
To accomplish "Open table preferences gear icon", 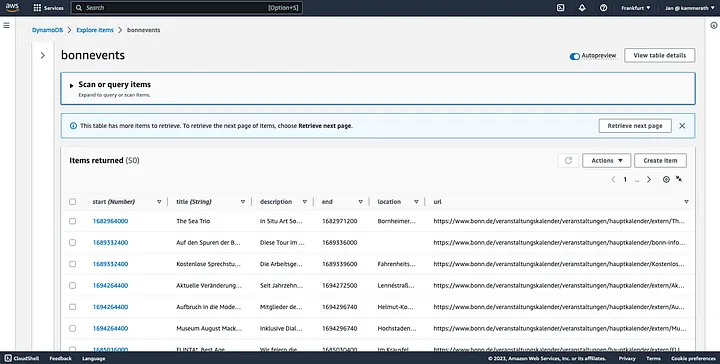I will (666, 179).
